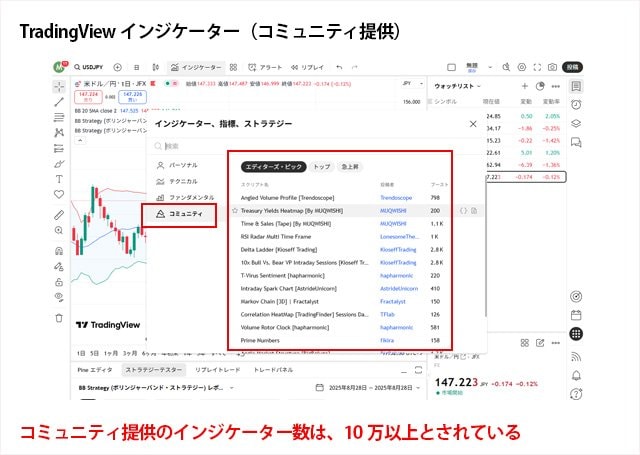Open the chart layout selector square

(451, 67)
